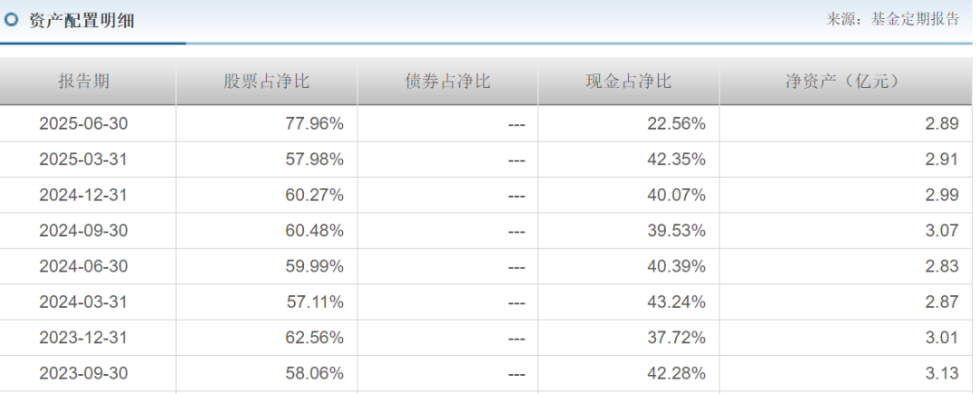Screen dimensions: 980x394
Task: Click the 58.06% stock ratio value
Action: pos(314,373)
